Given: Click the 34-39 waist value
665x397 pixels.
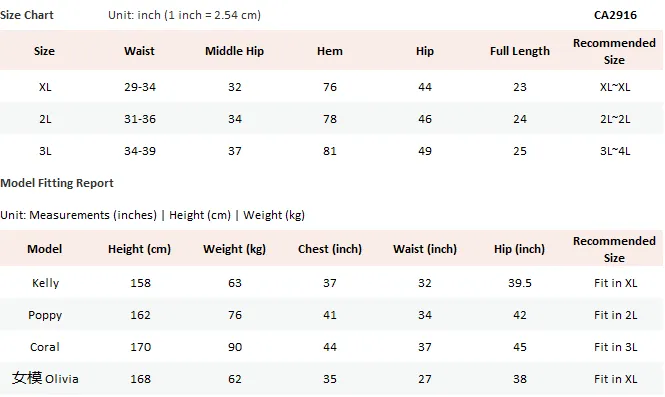Looking at the screenshot, I should (x=140, y=151).
